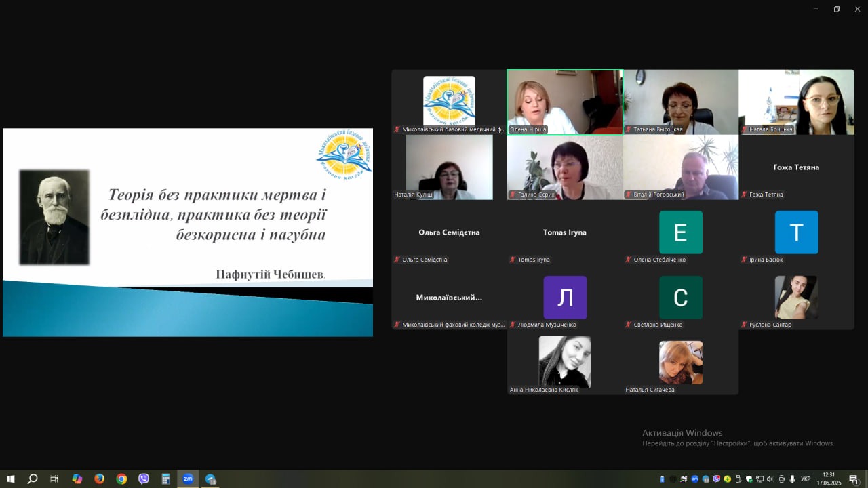Open Copilot from the taskbar

77,479
